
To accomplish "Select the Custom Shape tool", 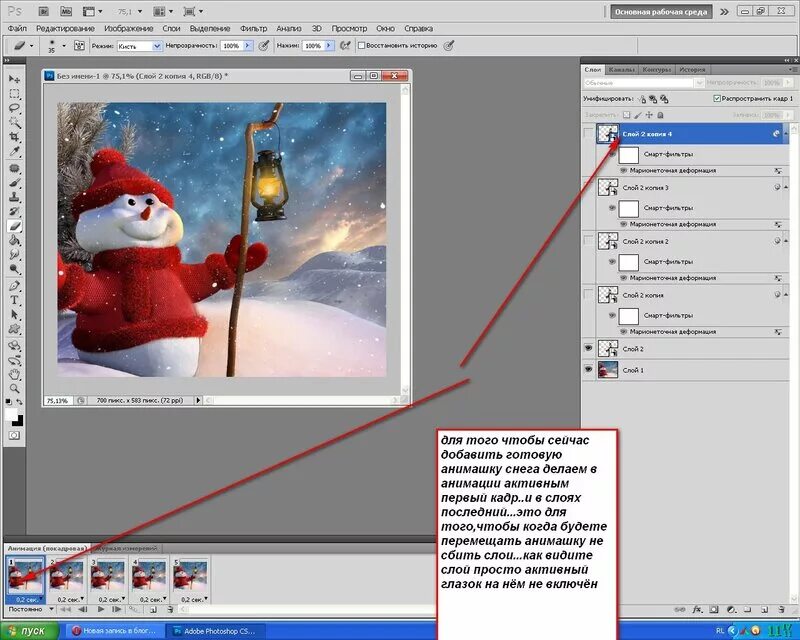I will [14, 329].
